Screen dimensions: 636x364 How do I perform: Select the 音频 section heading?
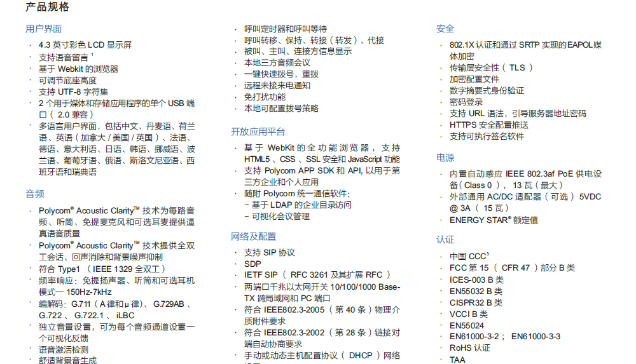pyautogui.click(x=34, y=194)
